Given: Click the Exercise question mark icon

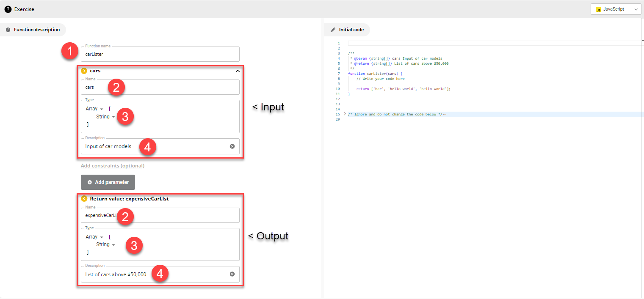Looking at the screenshot, I should click(x=8, y=9).
